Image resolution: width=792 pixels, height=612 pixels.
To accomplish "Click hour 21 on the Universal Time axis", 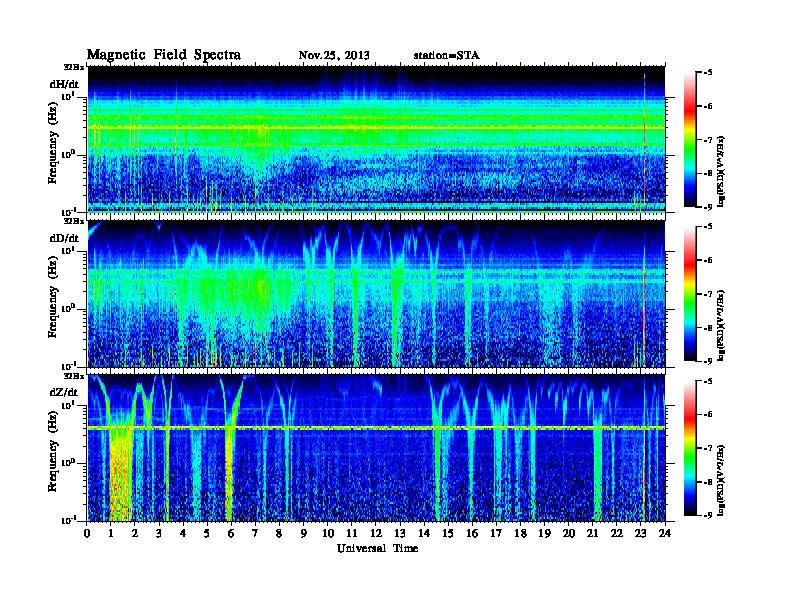I will click(x=592, y=533).
